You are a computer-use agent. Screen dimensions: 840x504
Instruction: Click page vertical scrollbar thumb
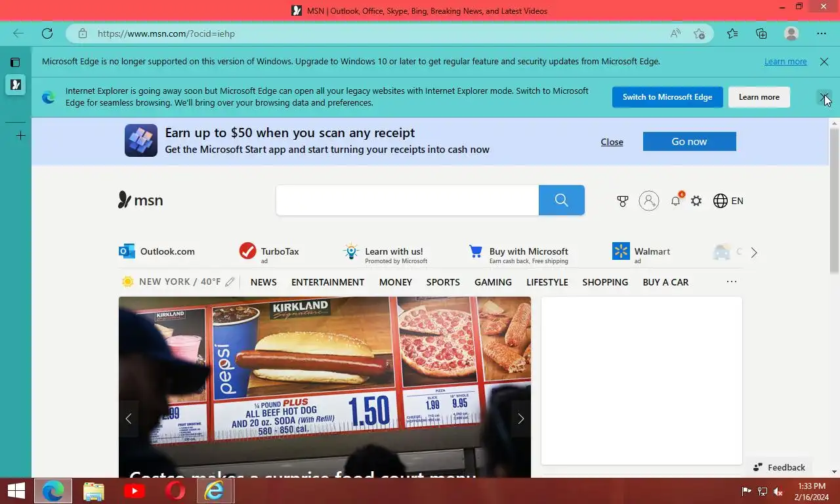point(835,200)
